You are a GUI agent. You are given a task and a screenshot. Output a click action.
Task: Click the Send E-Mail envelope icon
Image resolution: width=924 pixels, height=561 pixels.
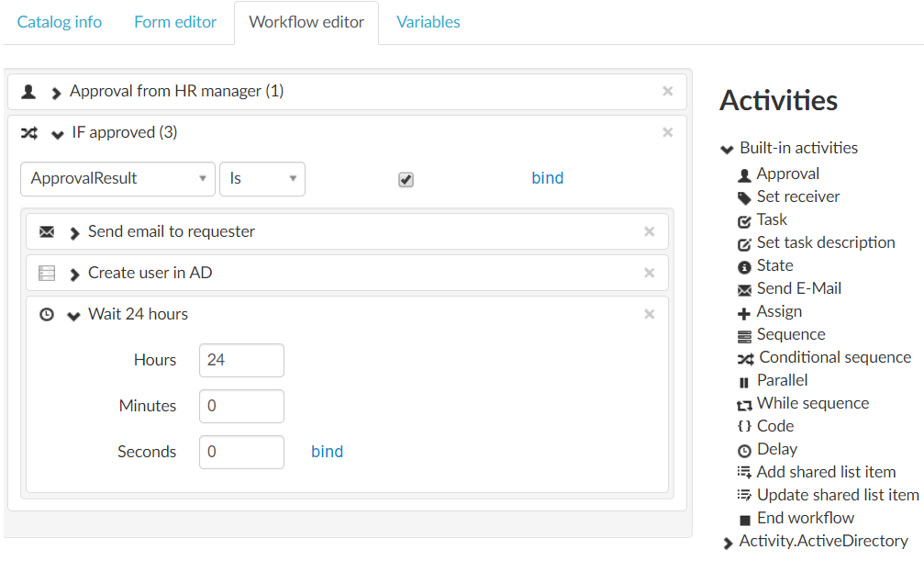pyautogui.click(x=744, y=290)
